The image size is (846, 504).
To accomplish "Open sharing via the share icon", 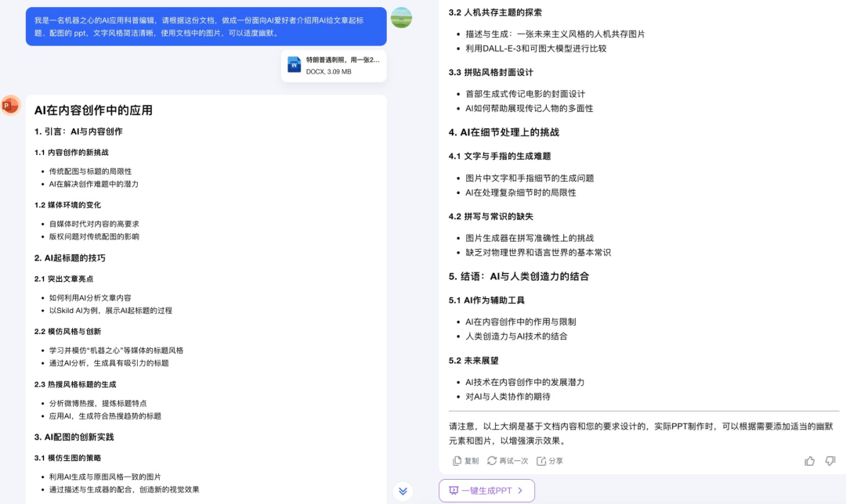I will pyautogui.click(x=541, y=461).
